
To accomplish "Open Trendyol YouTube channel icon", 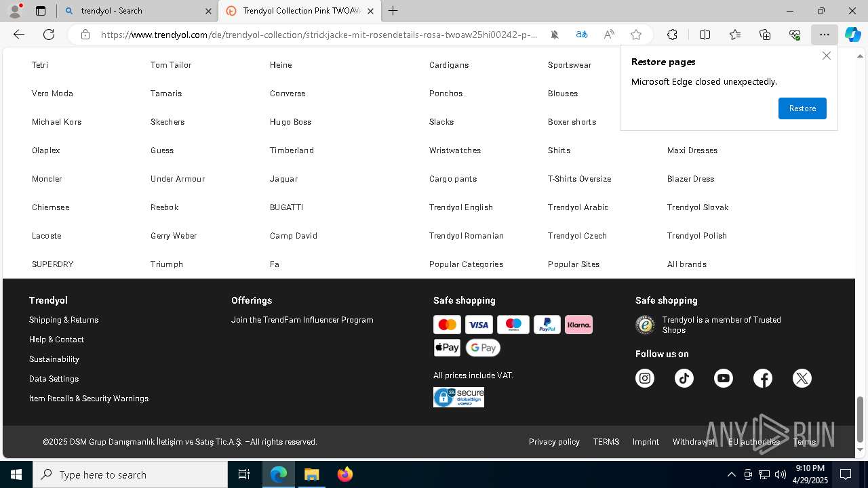I will [724, 378].
